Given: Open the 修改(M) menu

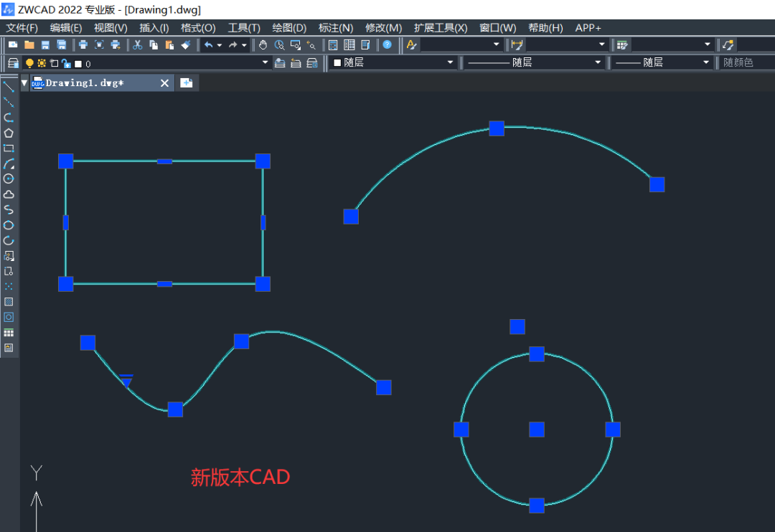Looking at the screenshot, I should click(x=383, y=28).
